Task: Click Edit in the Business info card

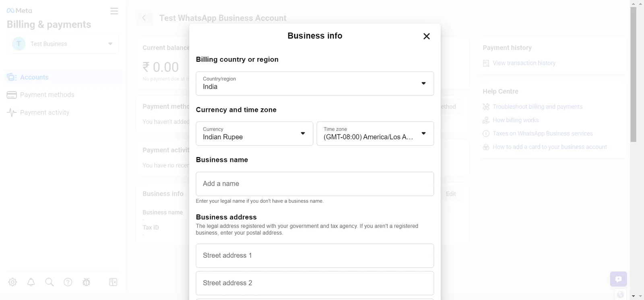Action: [451, 194]
